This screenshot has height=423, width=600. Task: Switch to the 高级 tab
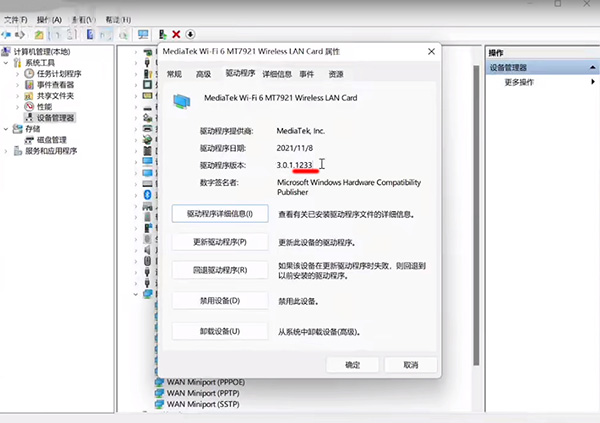tap(204, 74)
